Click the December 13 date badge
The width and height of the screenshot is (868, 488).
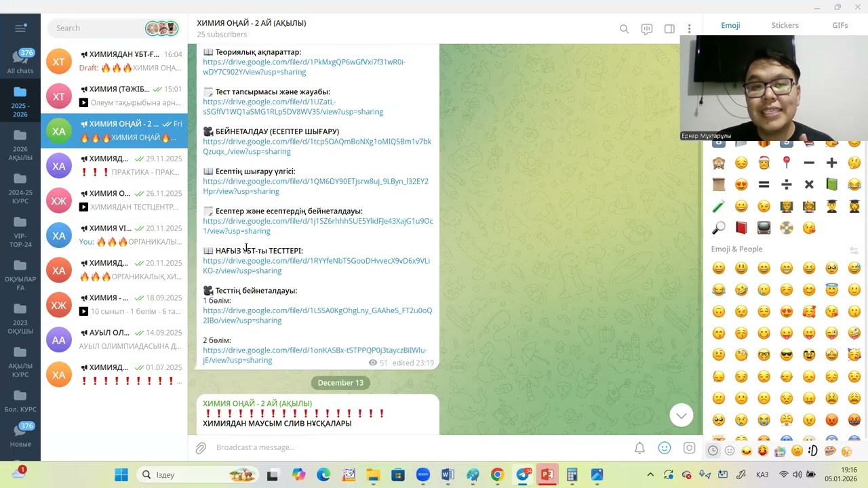(x=340, y=383)
